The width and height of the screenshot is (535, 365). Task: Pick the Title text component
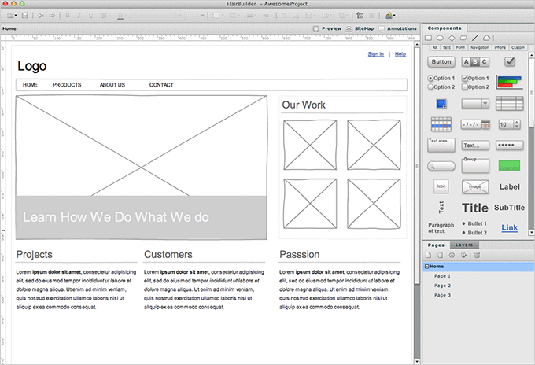click(475, 208)
